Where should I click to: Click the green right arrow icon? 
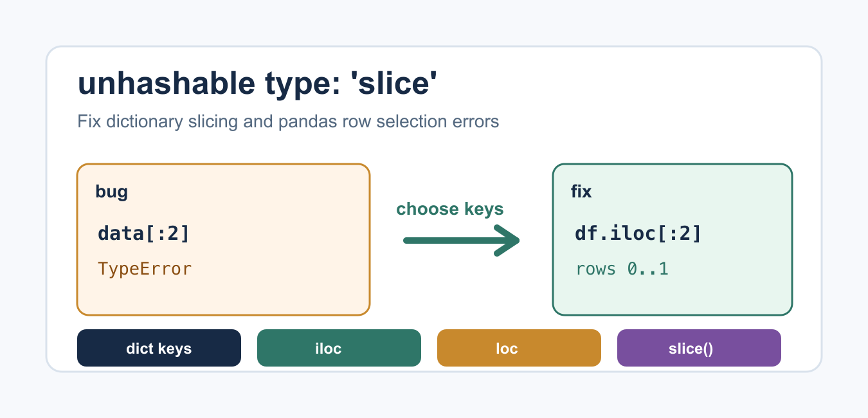462,241
